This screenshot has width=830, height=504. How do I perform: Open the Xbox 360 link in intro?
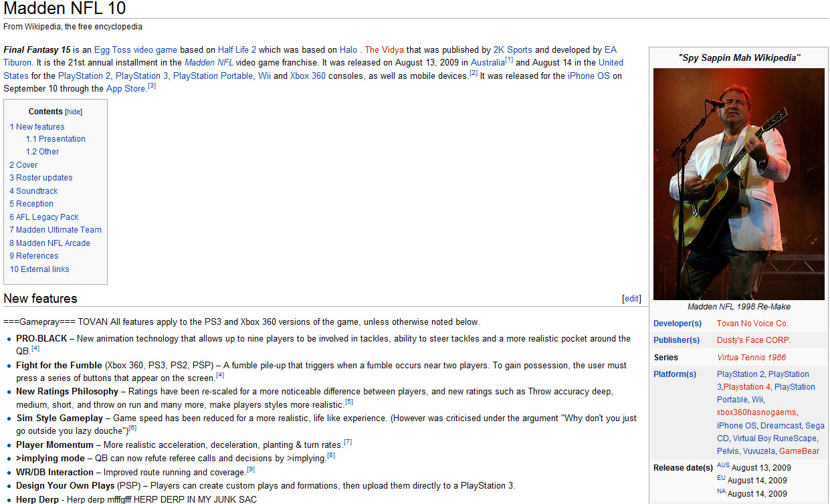click(308, 76)
